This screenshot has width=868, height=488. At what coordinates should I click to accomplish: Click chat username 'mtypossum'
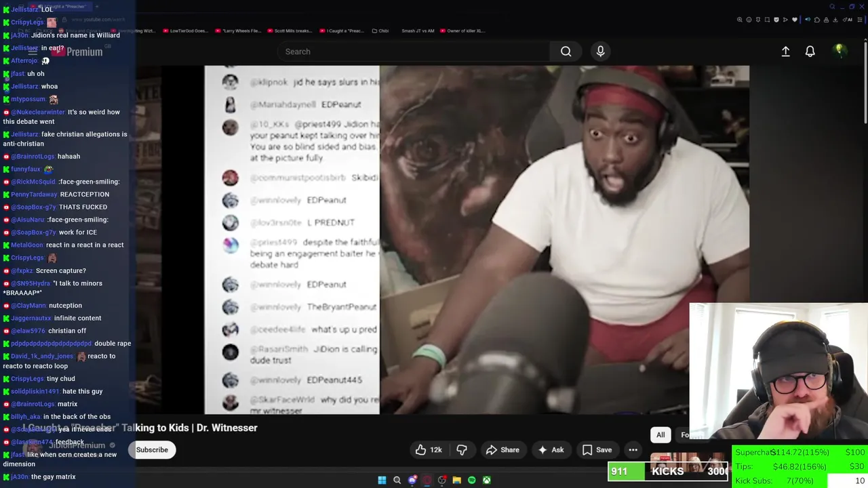click(x=28, y=99)
